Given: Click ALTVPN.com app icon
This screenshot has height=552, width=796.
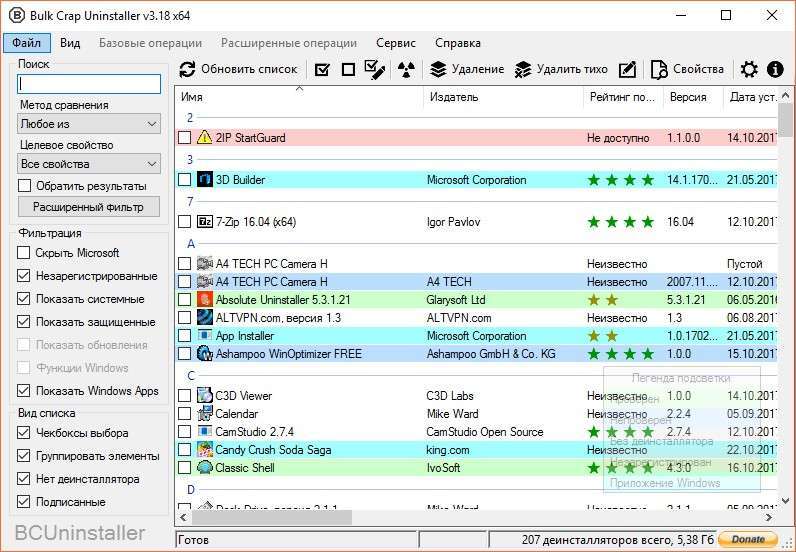Looking at the screenshot, I should click(x=204, y=317).
